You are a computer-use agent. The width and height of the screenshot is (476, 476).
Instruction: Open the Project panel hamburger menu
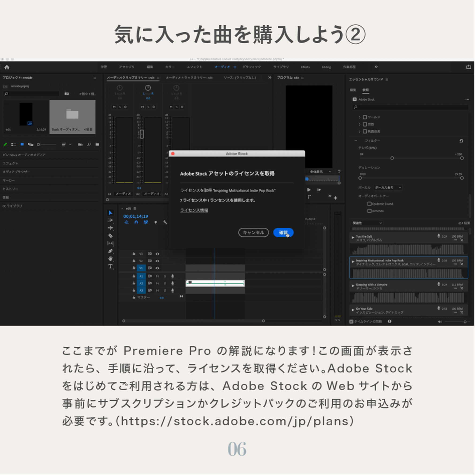click(95, 78)
